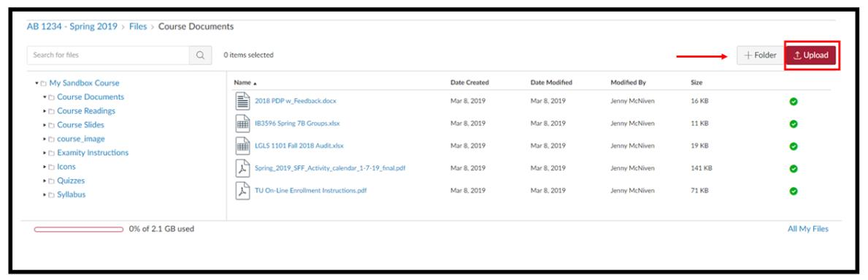Screen dimensions: 868x280
Task: Go to Files in the breadcrumb
Action: 138,26
